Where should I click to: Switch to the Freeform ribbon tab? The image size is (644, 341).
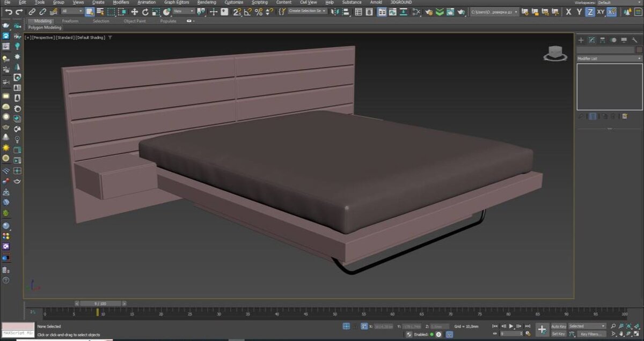70,21
